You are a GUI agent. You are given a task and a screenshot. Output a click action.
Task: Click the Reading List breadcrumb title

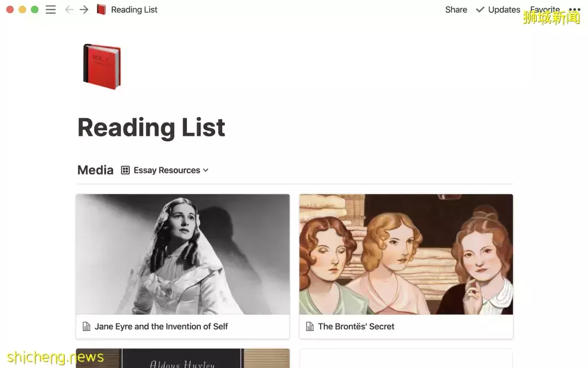click(x=134, y=10)
